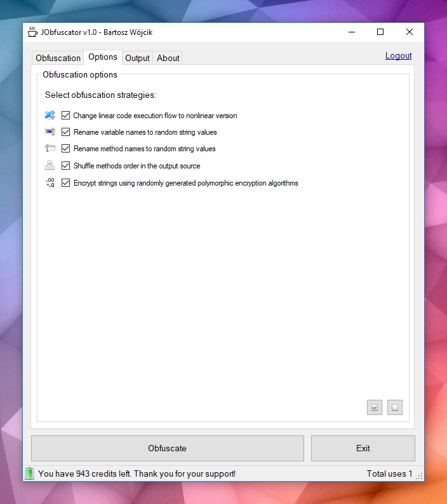
Task: Minimize the JObfuscator window
Action: (352, 32)
